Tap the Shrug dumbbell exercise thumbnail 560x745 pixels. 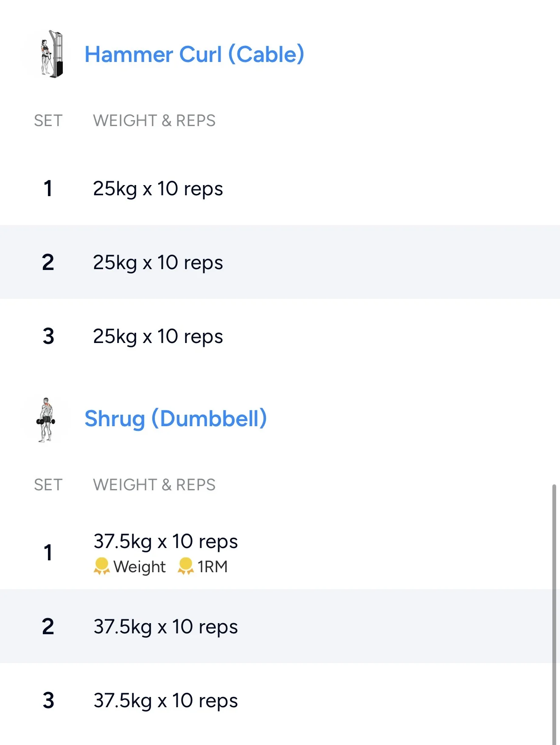click(46, 419)
